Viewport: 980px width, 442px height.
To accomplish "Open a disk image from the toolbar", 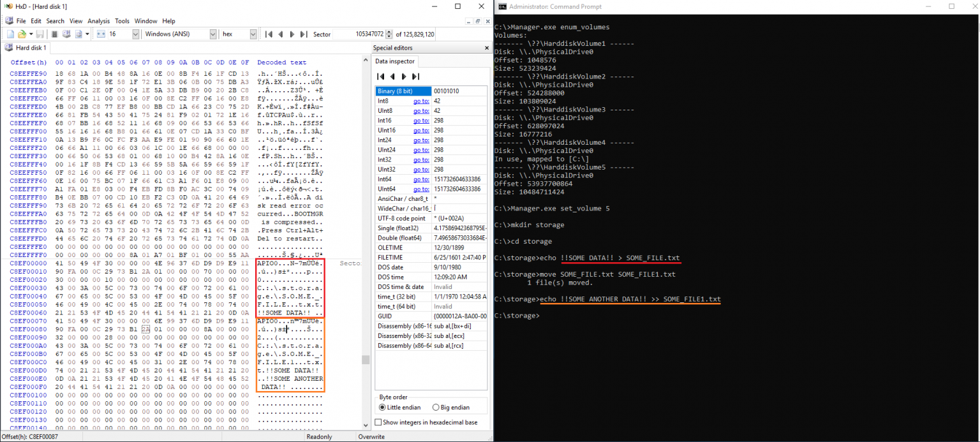I will click(x=78, y=34).
